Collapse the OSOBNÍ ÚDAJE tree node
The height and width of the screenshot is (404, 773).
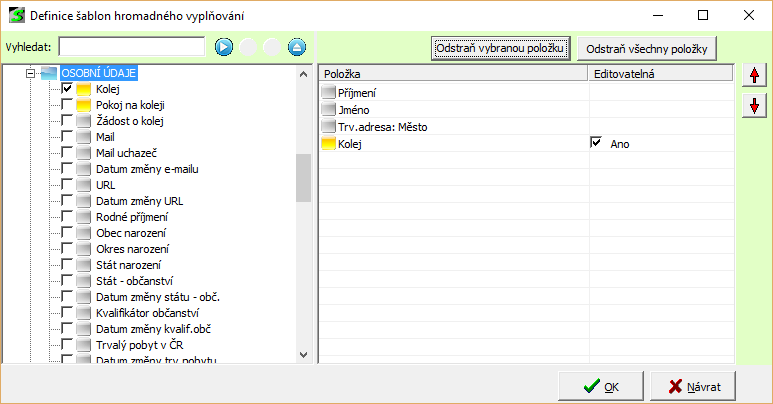(31, 74)
